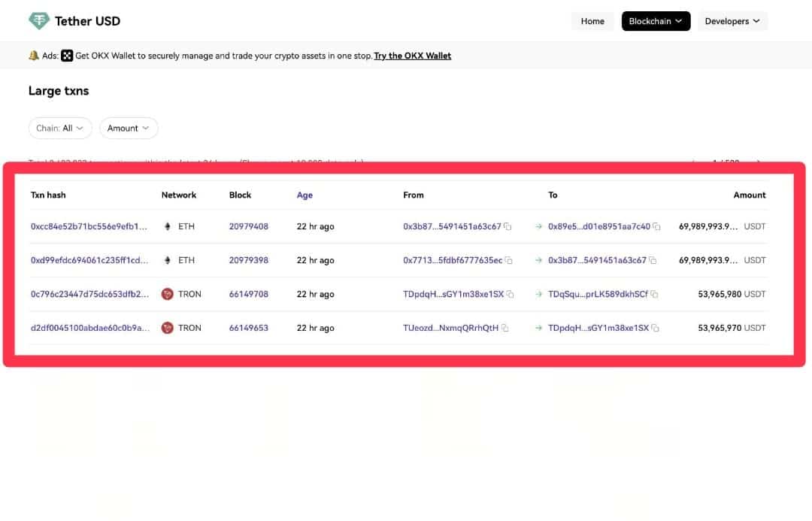The width and height of the screenshot is (812, 521).
Task: Open transaction hash 0xd99efdc694061c235ff1cd...
Action: tap(89, 260)
